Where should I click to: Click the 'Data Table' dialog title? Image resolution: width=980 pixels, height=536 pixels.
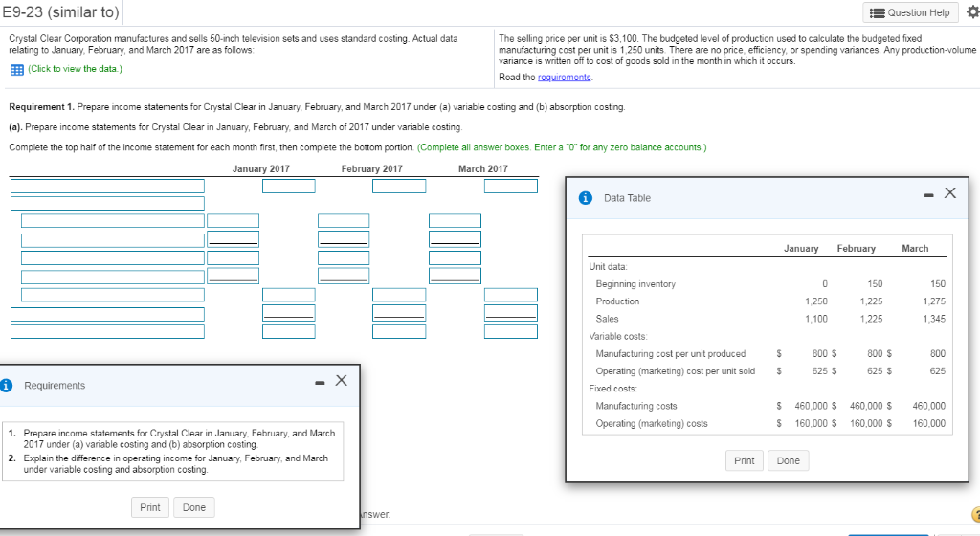(627, 198)
